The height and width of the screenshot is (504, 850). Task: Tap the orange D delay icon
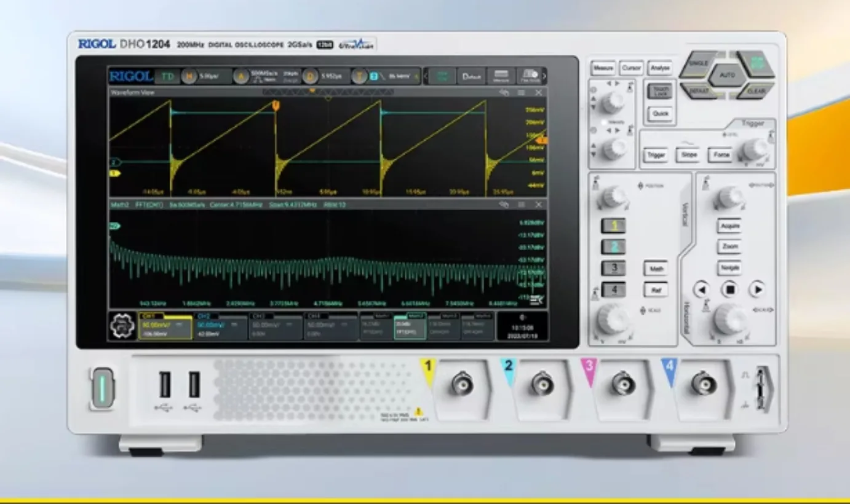pos(310,76)
